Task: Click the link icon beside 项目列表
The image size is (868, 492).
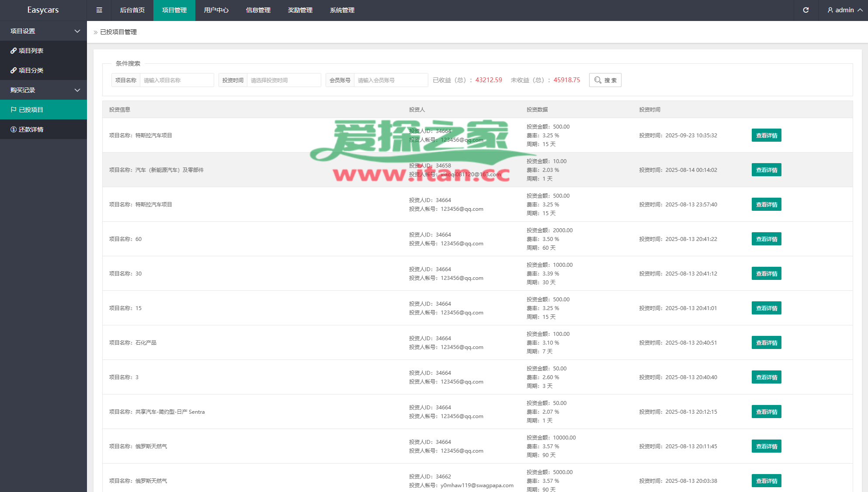Action: [x=14, y=51]
